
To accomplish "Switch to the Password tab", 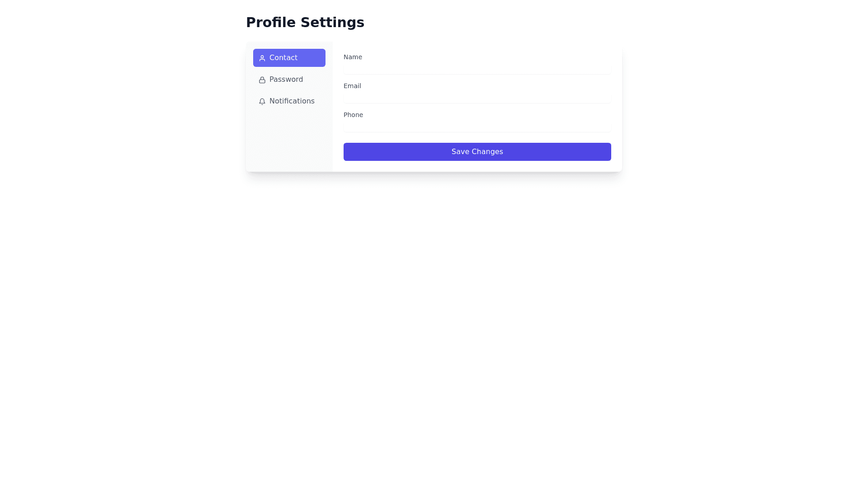I will [289, 80].
